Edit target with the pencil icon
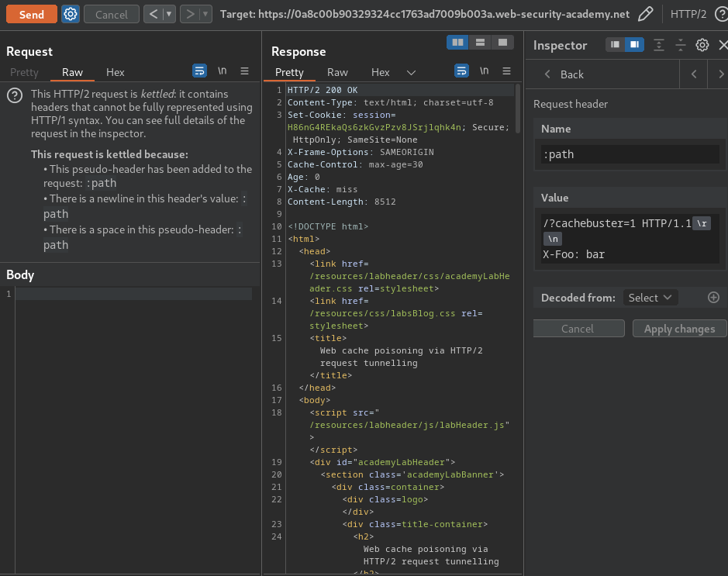Screen dimensions: 728x576 645,15
